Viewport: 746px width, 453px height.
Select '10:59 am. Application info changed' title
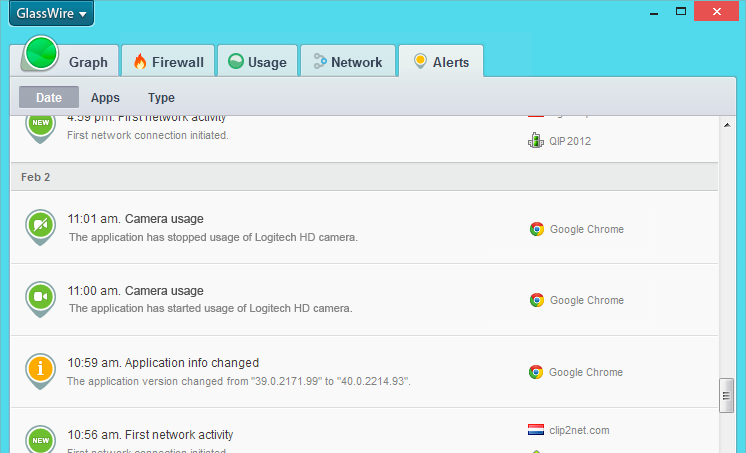coord(163,363)
